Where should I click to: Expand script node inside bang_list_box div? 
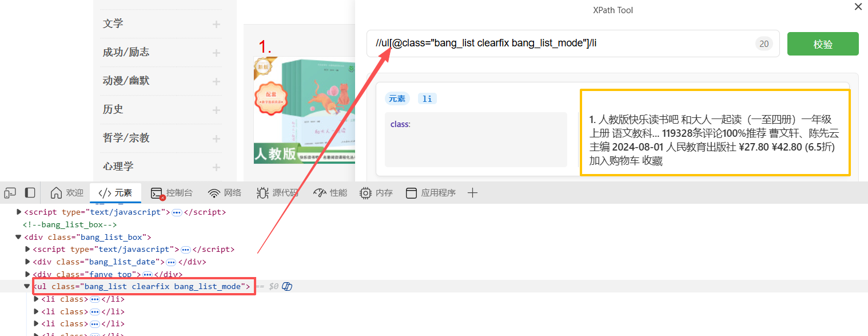coord(27,249)
